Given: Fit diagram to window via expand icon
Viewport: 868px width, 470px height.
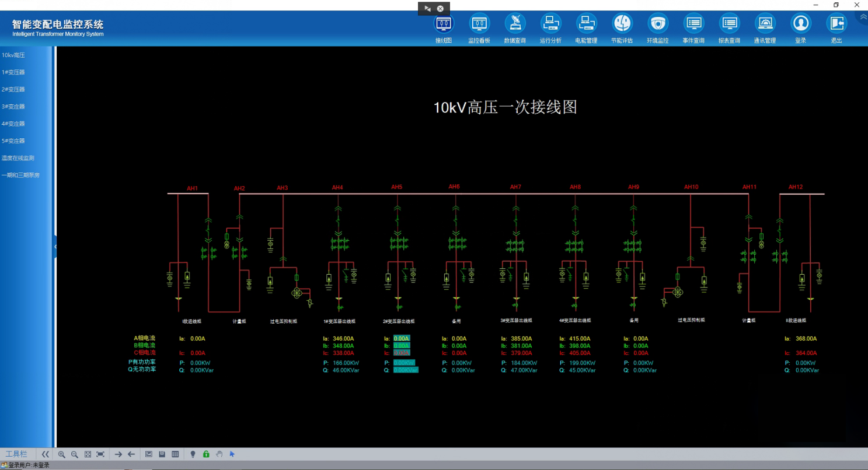Looking at the screenshot, I should pyautogui.click(x=88, y=454).
